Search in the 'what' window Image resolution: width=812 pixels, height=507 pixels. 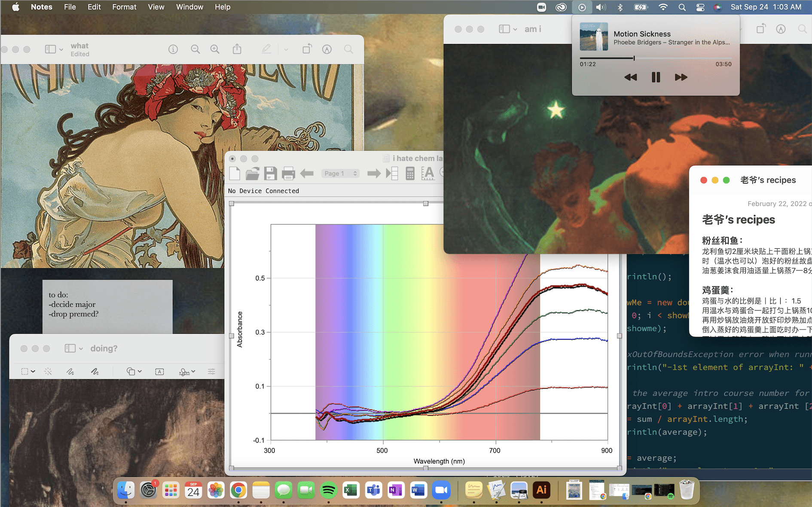pos(349,49)
